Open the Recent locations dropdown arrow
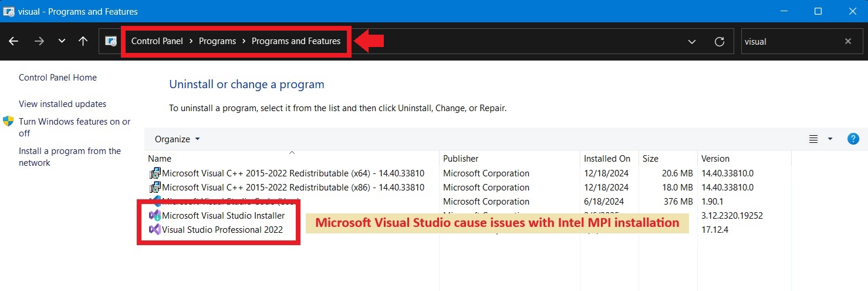Viewport: 868px width, 291px height. (62, 41)
